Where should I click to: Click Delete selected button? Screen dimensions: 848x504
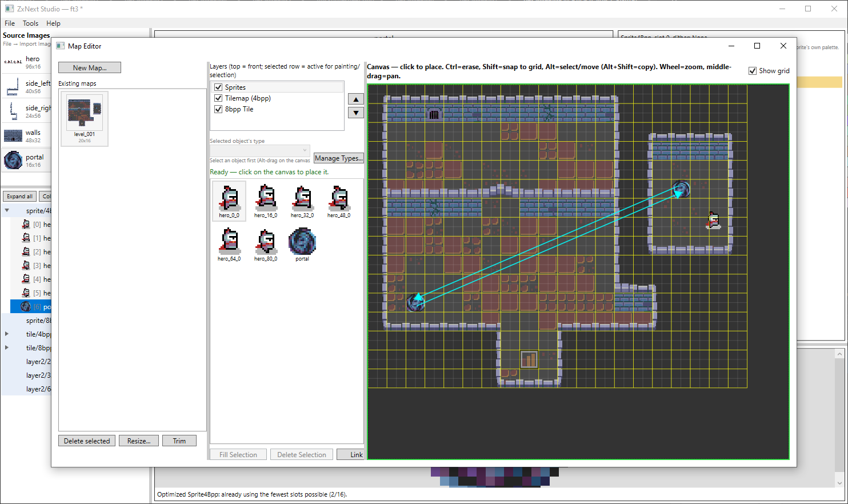pos(87,441)
